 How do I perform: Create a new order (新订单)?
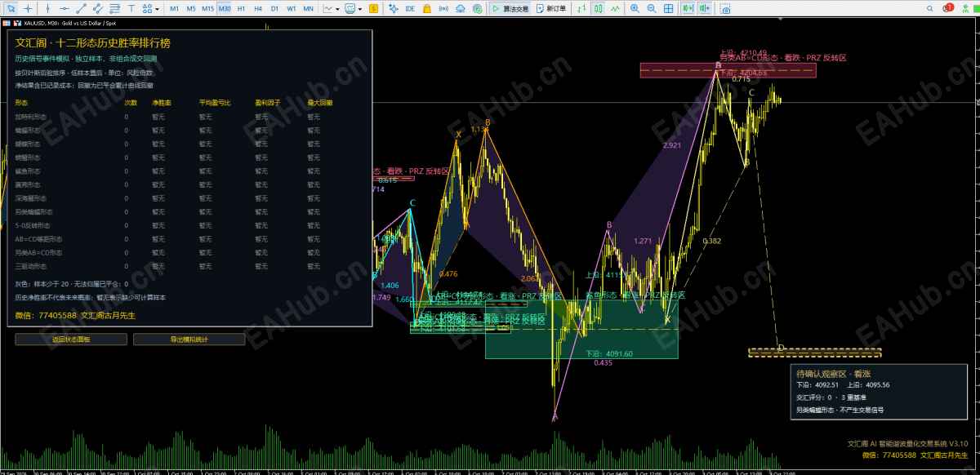click(553, 8)
